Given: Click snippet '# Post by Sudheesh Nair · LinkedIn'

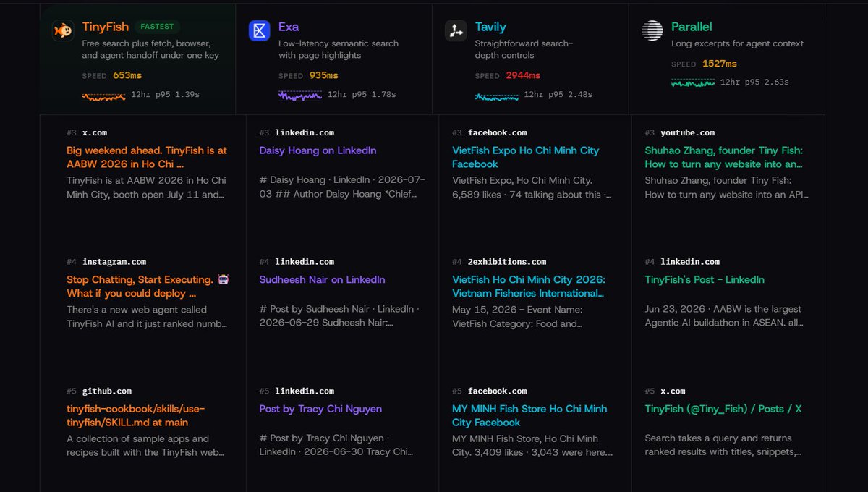Looking at the screenshot, I should (x=339, y=316).
